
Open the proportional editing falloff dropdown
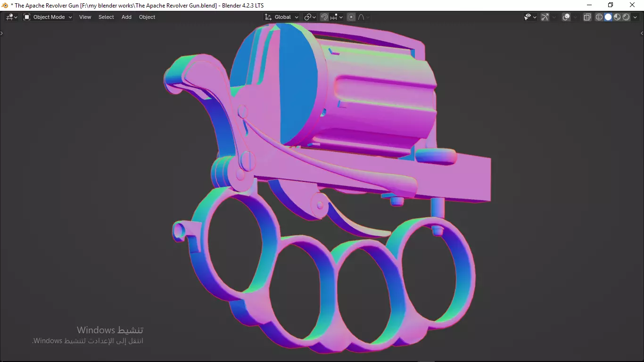(x=363, y=17)
